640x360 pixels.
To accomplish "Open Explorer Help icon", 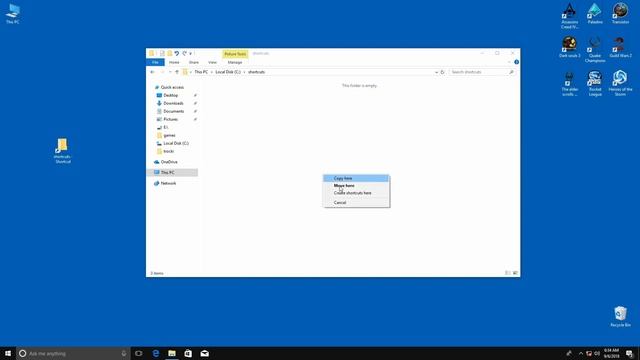I will [516, 62].
